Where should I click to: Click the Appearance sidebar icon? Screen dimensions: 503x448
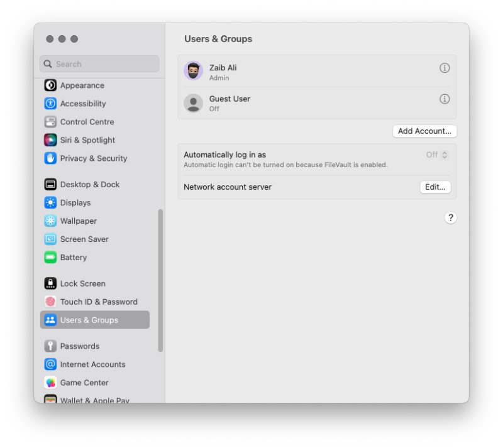(50, 85)
